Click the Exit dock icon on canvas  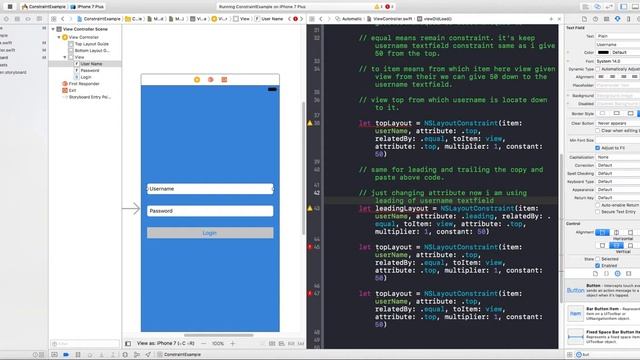pyautogui.click(x=224, y=80)
